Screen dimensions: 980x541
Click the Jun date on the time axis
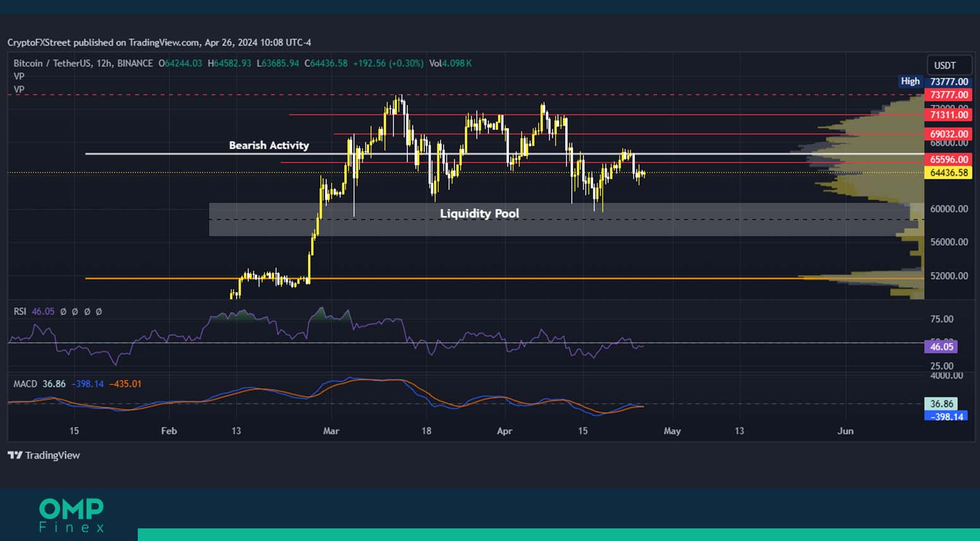[x=845, y=431]
